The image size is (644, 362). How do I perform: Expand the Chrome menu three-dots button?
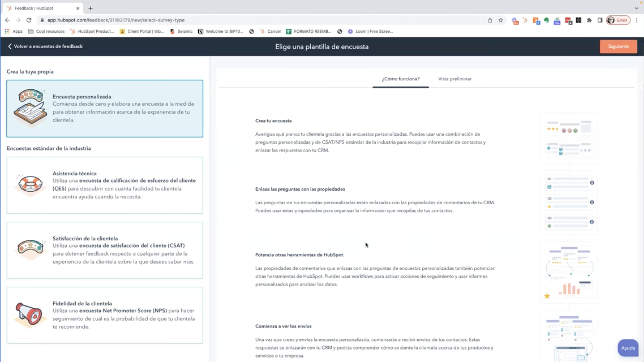(x=637, y=20)
